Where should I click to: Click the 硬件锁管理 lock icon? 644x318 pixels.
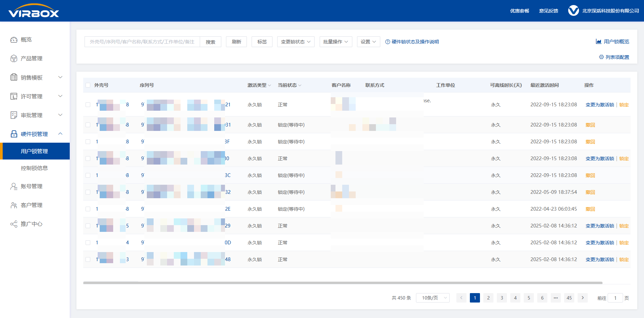(x=14, y=134)
